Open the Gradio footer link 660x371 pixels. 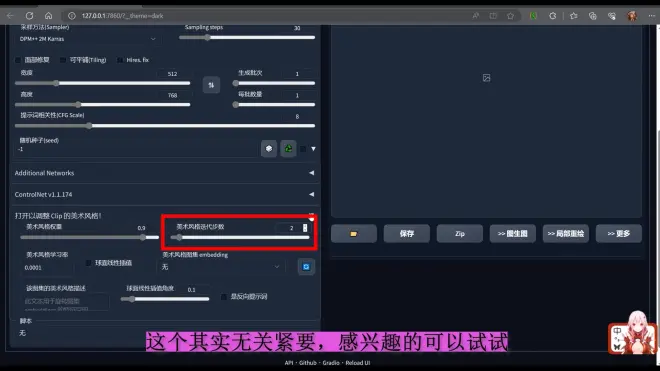click(x=331, y=363)
